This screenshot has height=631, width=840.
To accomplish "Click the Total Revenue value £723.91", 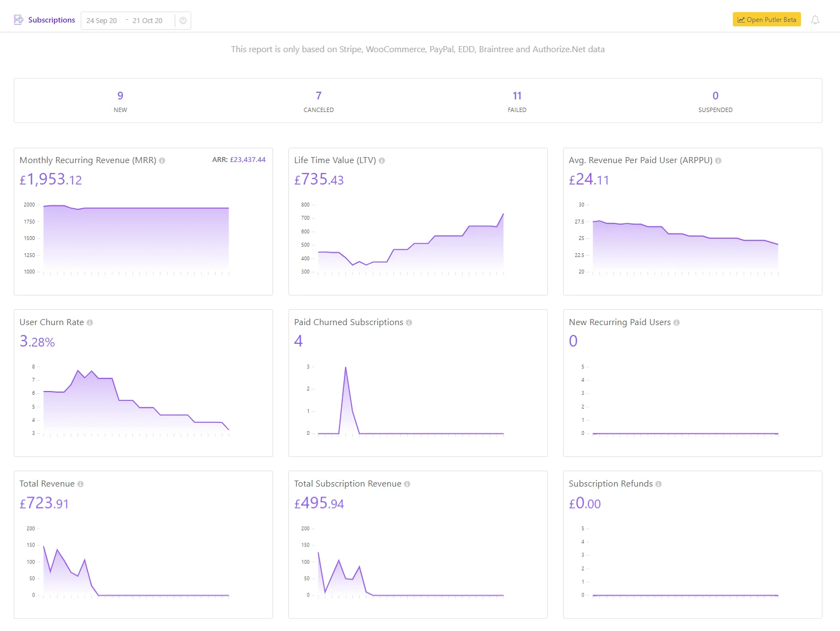I will pyautogui.click(x=44, y=503).
